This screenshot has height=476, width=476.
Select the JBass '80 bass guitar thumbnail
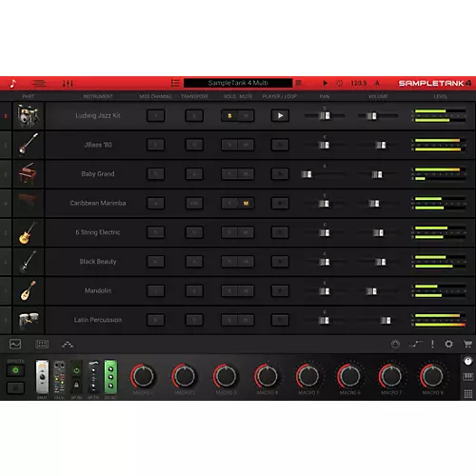point(29,145)
